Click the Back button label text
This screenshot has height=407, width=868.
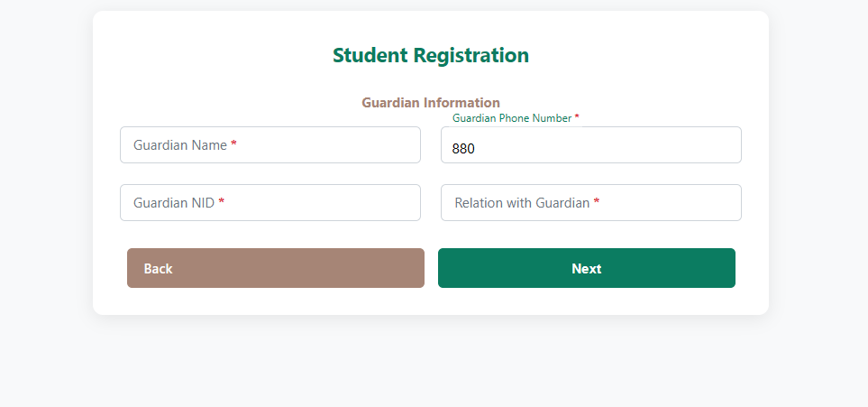(x=158, y=269)
